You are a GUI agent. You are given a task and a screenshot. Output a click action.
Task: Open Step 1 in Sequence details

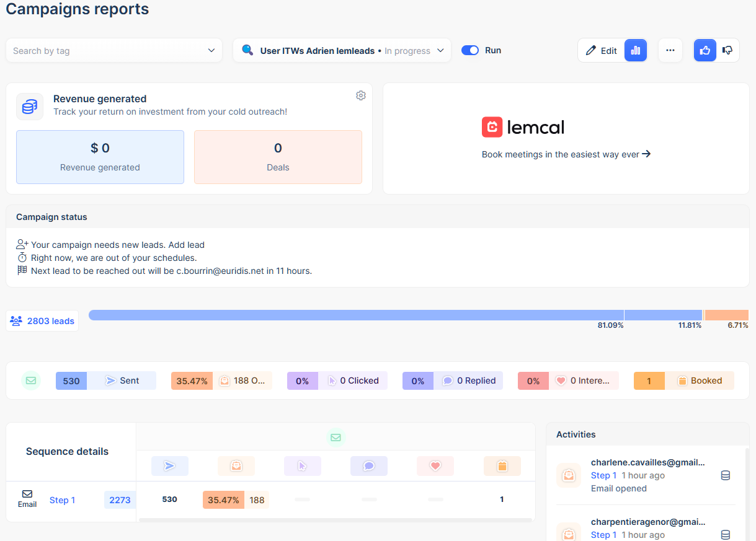point(62,500)
